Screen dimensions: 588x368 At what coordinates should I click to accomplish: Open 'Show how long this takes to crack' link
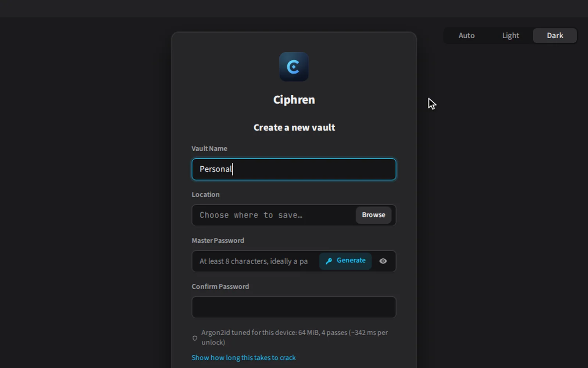(244, 358)
